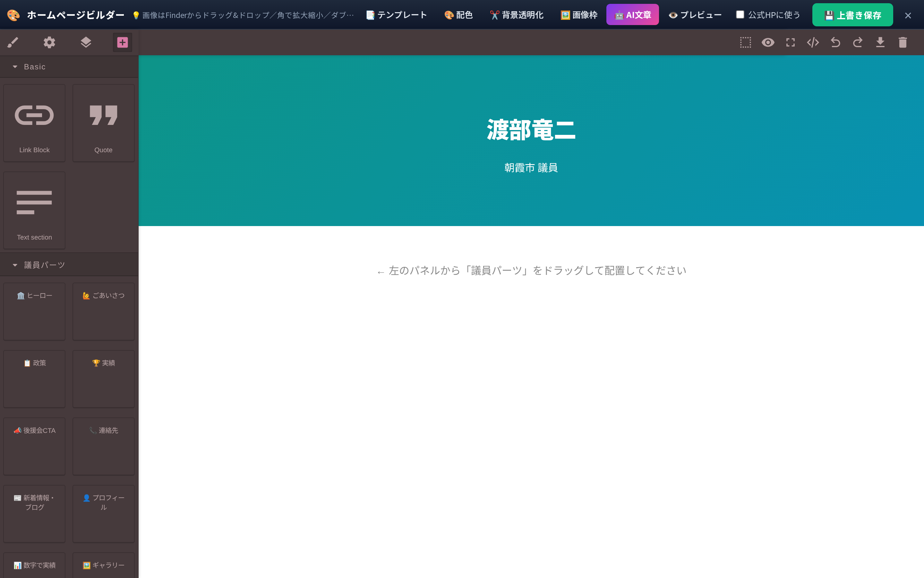Viewport: 924px width, 578px height.
Task: Toggle preview eye icon in toolbar
Action: pos(768,42)
